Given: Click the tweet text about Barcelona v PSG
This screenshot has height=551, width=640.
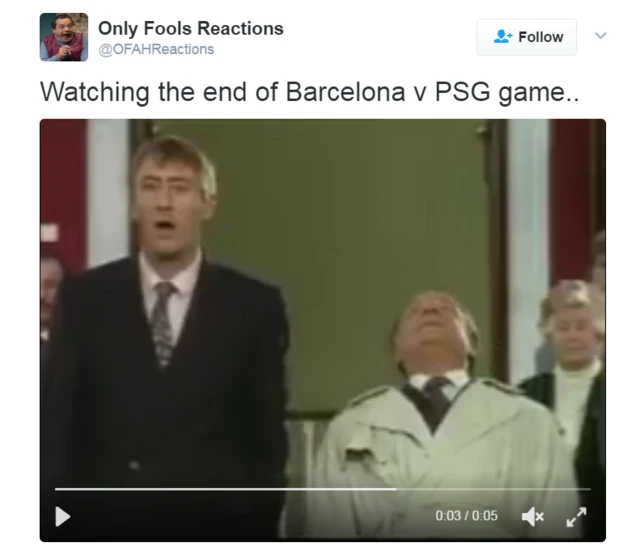Looking at the screenshot, I should point(309,92).
